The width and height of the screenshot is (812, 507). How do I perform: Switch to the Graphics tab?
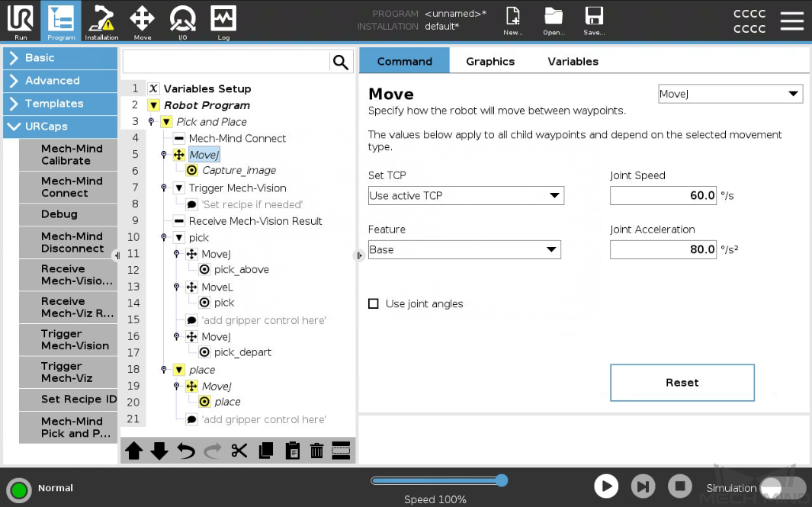click(x=490, y=61)
